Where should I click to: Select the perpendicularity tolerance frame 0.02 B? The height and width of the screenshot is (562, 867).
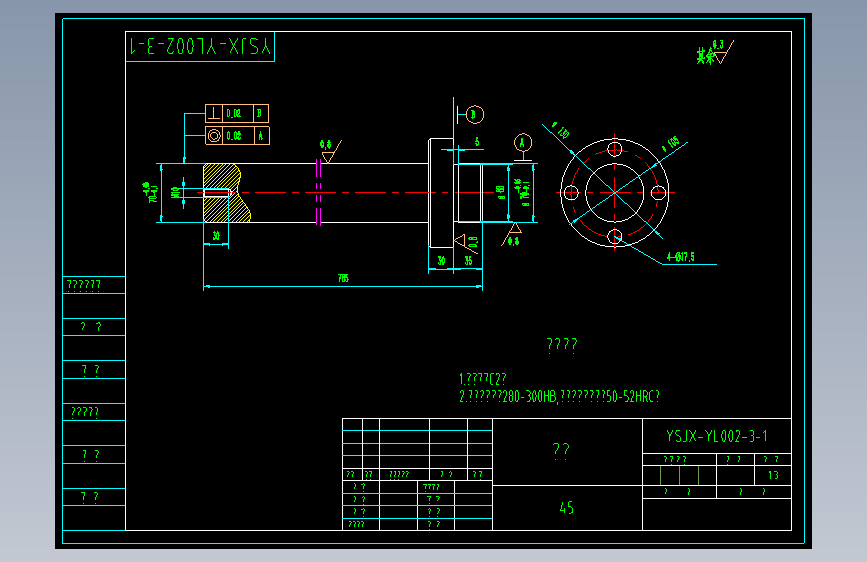click(237, 113)
